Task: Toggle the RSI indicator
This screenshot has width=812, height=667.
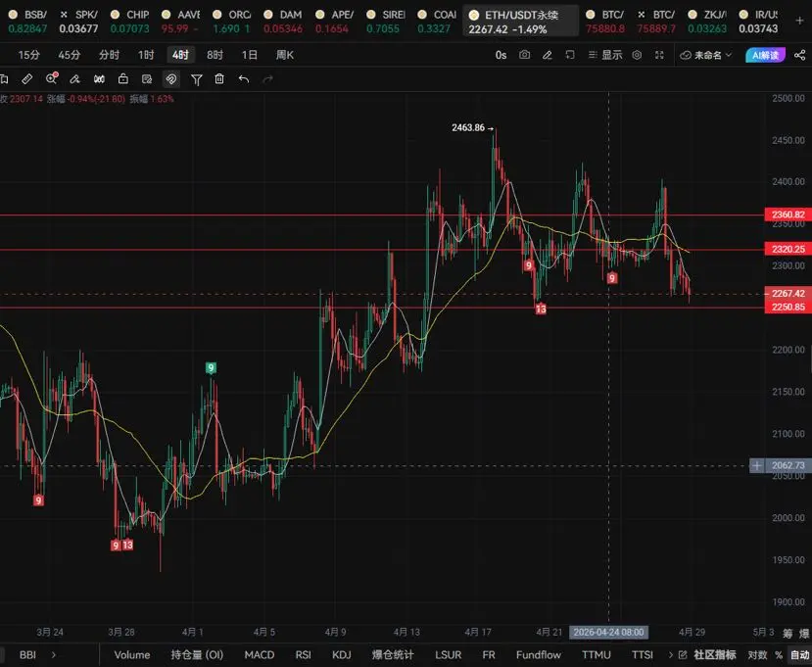Action: (303, 655)
